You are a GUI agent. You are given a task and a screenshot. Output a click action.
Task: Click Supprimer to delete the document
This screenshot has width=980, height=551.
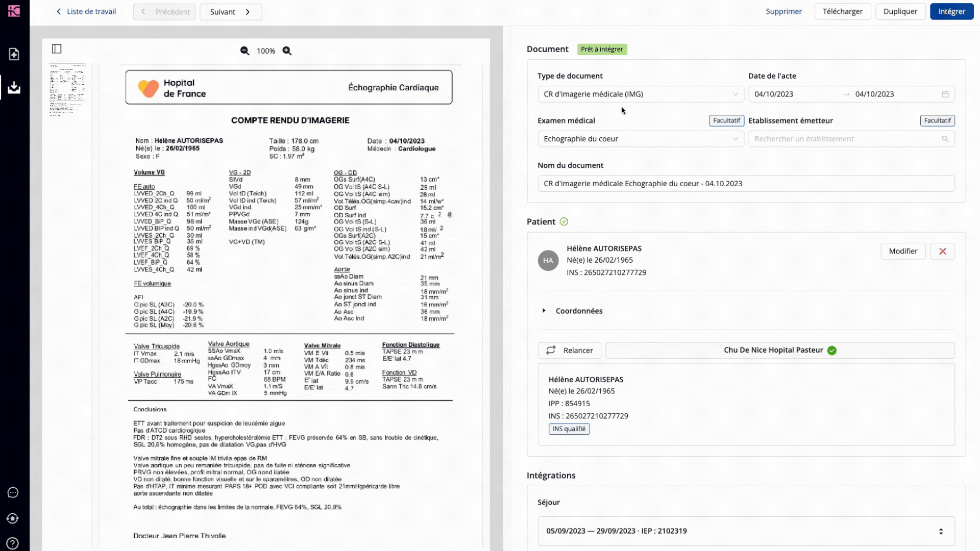pyautogui.click(x=783, y=11)
